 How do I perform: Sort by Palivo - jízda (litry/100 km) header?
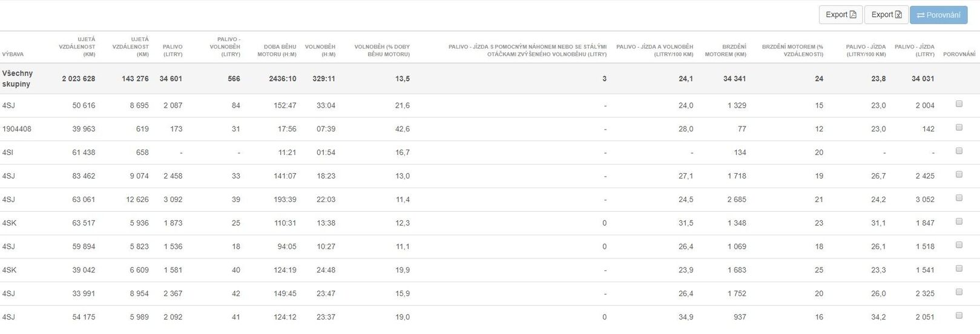(x=866, y=50)
